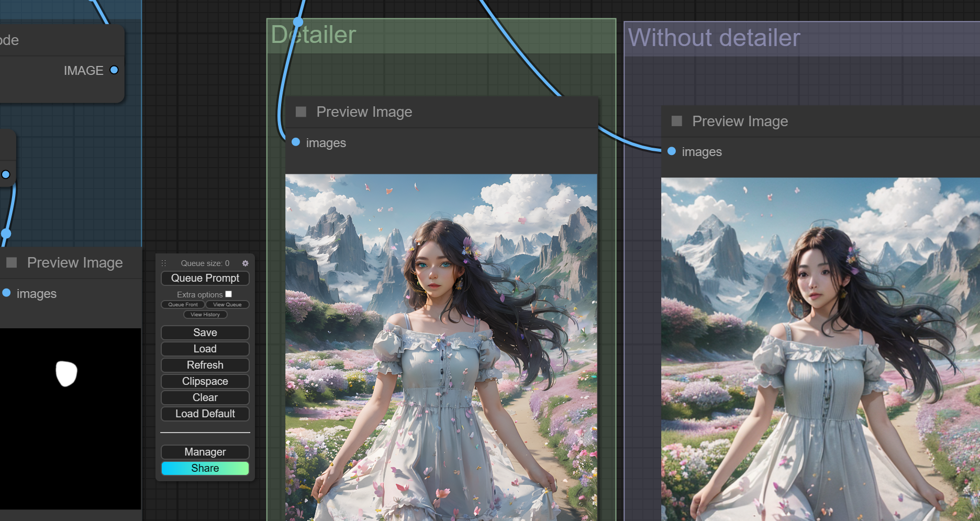
Task: Click the Preview Image title in Without detailer group
Action: [x=740, y=121]
